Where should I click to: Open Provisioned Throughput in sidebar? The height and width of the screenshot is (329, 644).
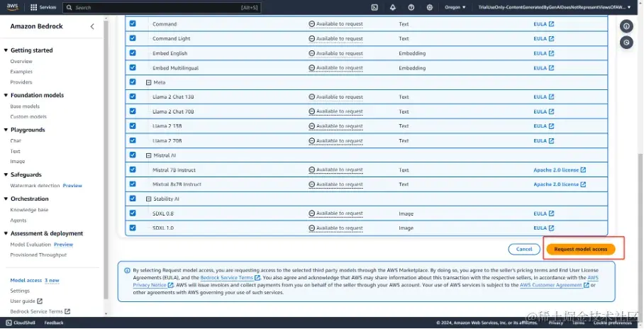pos(38,255)
